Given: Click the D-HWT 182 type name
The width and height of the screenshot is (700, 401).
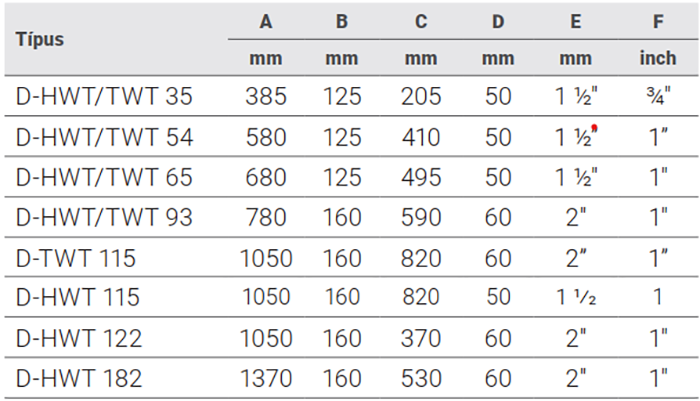Looking at the screenshot, I should pos(78,378).
